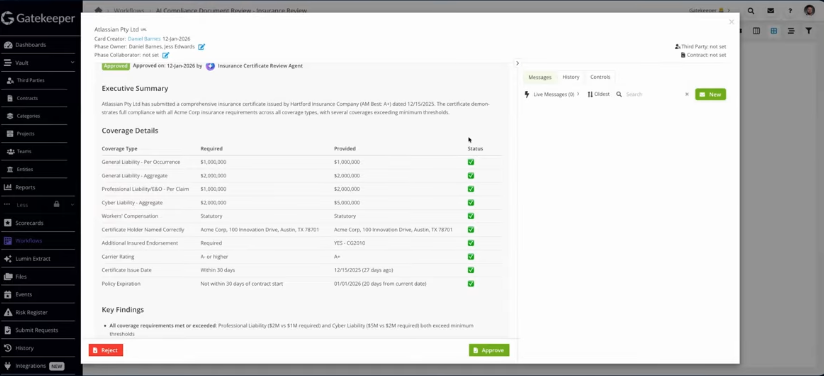The width and height of the screenshot is (824, 376).
Task: Switch to the History tab
Action: [571, 77]
